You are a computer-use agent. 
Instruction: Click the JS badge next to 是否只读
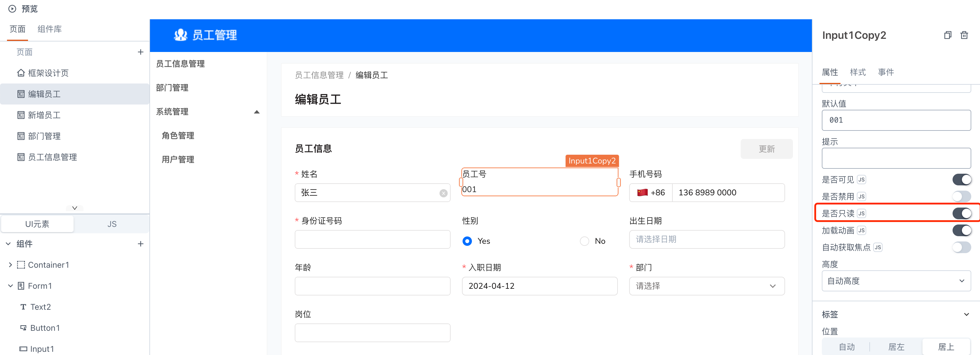(x=862, y=213)
